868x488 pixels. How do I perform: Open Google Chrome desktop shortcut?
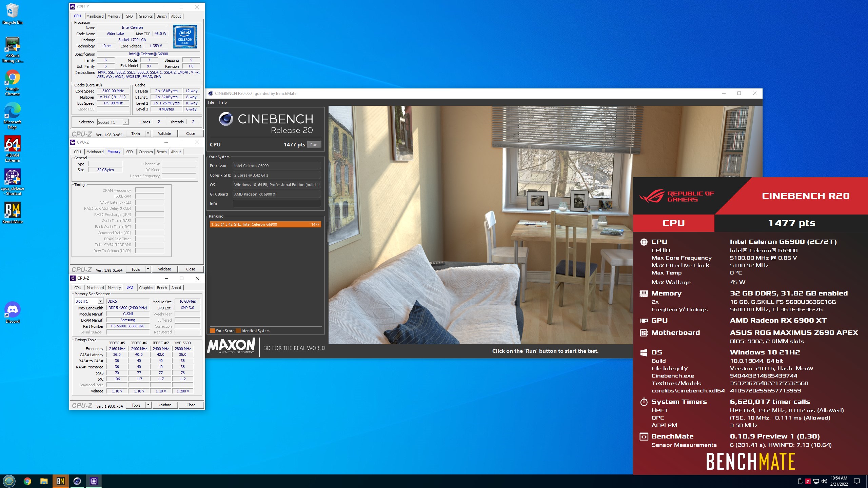pyautogui.click(x=13, y=83)
